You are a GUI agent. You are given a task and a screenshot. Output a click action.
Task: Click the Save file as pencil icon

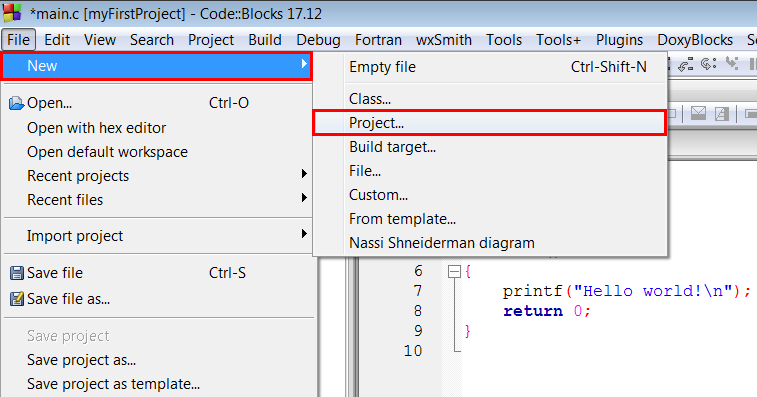coord(16,299)
